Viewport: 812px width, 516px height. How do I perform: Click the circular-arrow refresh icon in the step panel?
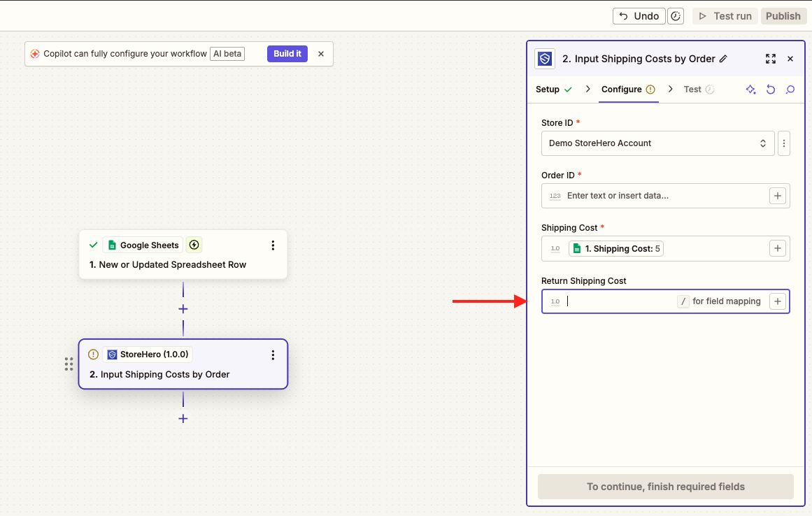[x=771, y=89]
